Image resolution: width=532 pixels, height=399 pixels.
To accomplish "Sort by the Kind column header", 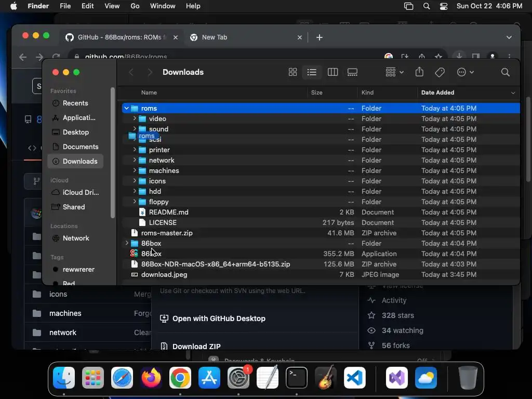I will [x=367, y=92].
